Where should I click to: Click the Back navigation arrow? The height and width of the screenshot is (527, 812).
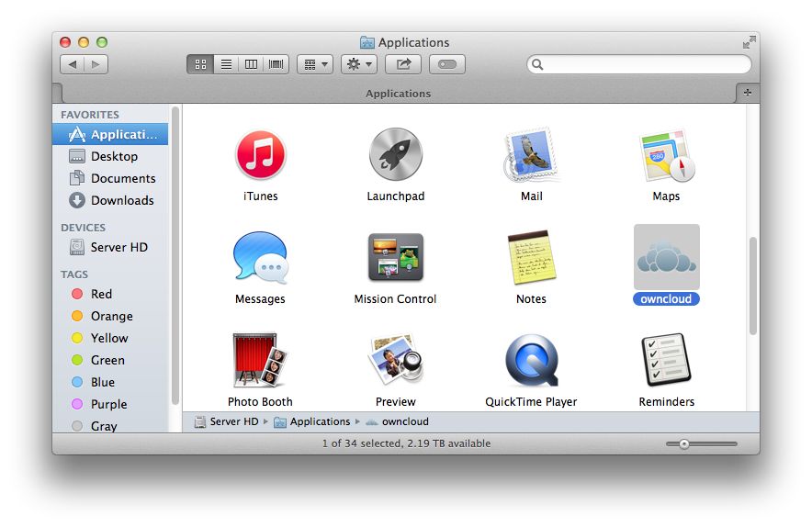pos(73,64)
